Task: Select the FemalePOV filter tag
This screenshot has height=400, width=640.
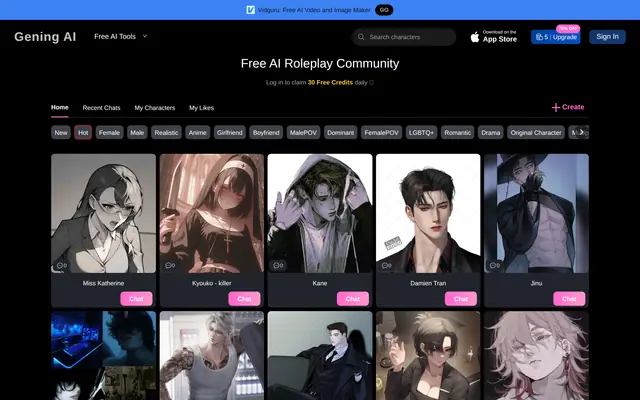Action: (x=381, y=132)
